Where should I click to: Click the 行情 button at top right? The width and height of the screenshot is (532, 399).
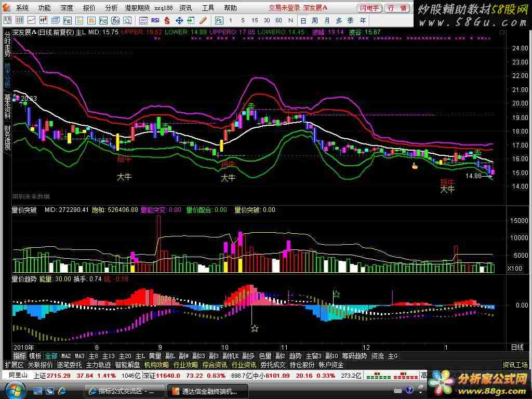(x=397, y=8)
